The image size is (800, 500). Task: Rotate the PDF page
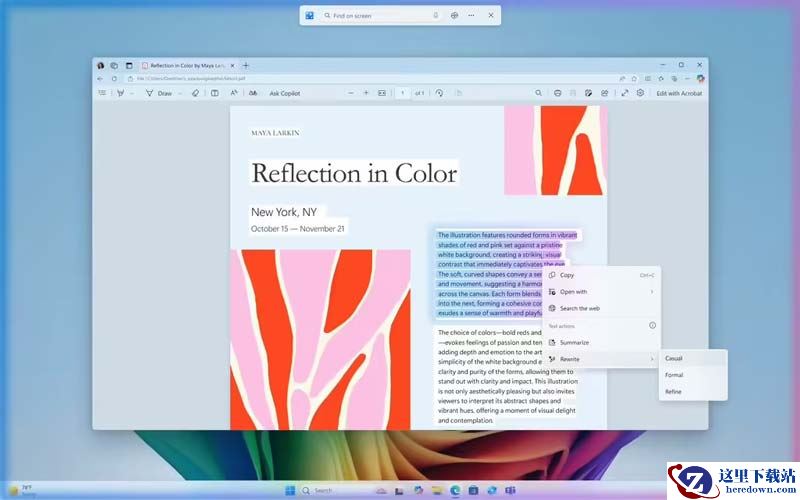pos(439,93)
